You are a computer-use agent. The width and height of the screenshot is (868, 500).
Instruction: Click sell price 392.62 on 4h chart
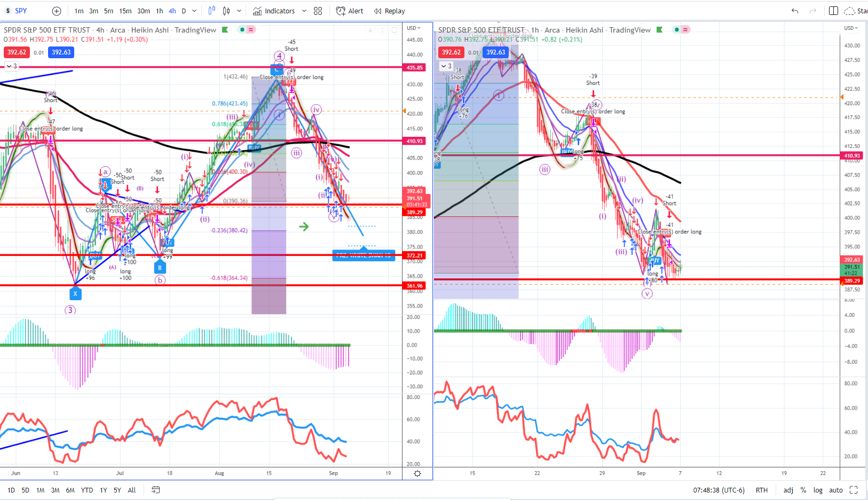tap(17, 52)
